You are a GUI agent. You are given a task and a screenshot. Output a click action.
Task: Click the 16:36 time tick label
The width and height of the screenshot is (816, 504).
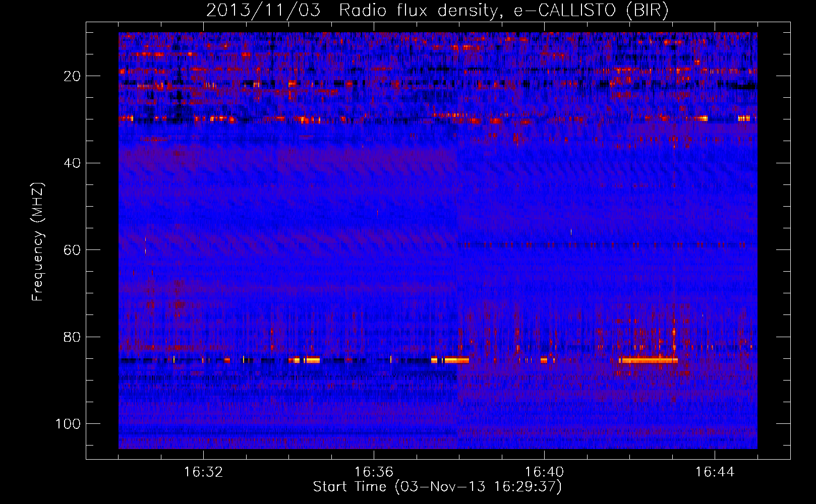tap(374, 472)
